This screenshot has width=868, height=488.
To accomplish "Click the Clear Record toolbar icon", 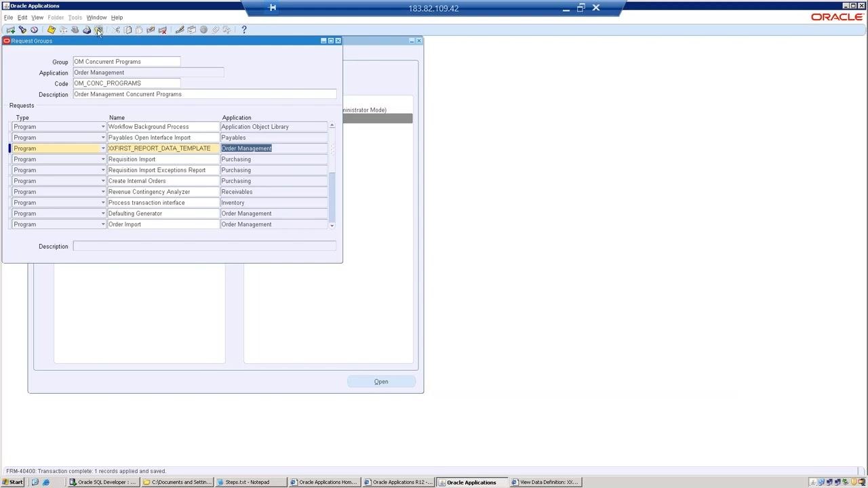I will point(151,30).
